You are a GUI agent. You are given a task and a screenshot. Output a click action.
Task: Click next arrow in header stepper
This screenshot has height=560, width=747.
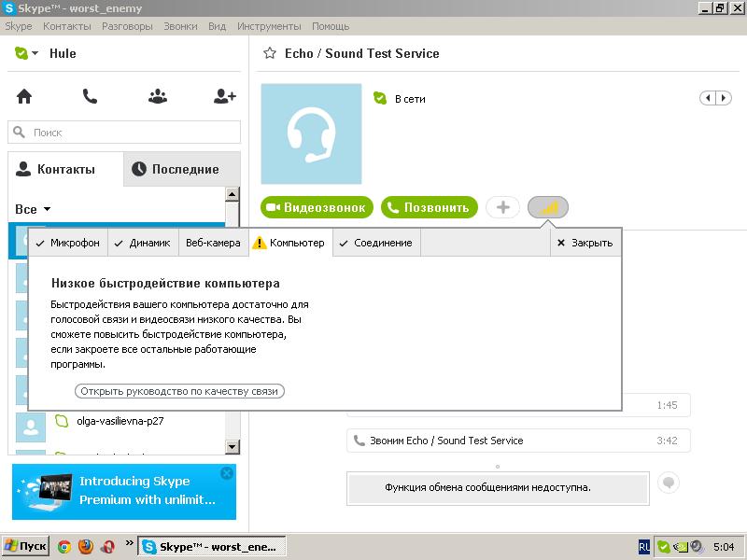[723, 98]
